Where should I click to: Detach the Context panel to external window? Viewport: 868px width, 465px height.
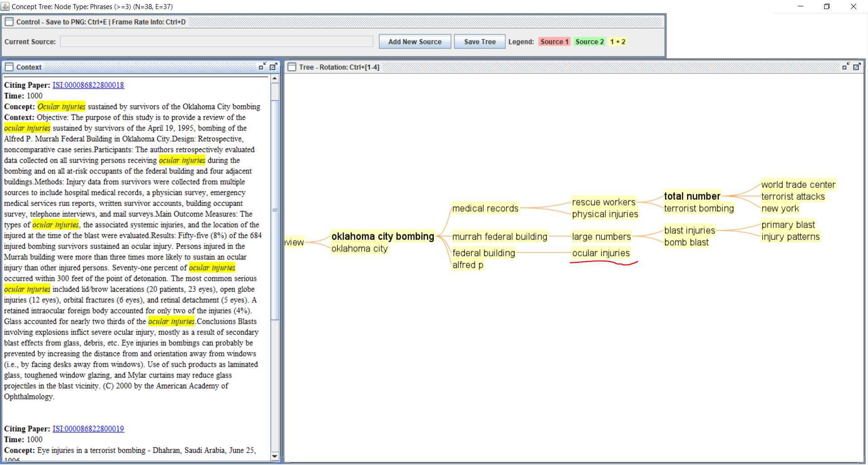pos(273,66)
